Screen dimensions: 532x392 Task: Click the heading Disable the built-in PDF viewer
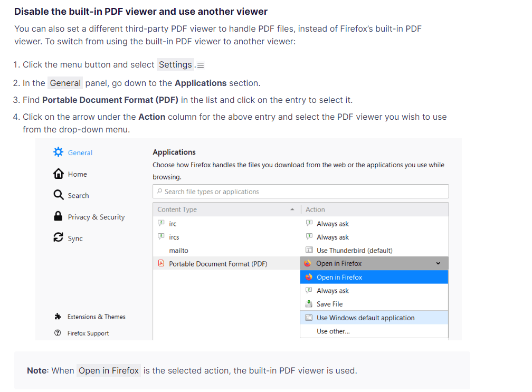tap(141, 12)
